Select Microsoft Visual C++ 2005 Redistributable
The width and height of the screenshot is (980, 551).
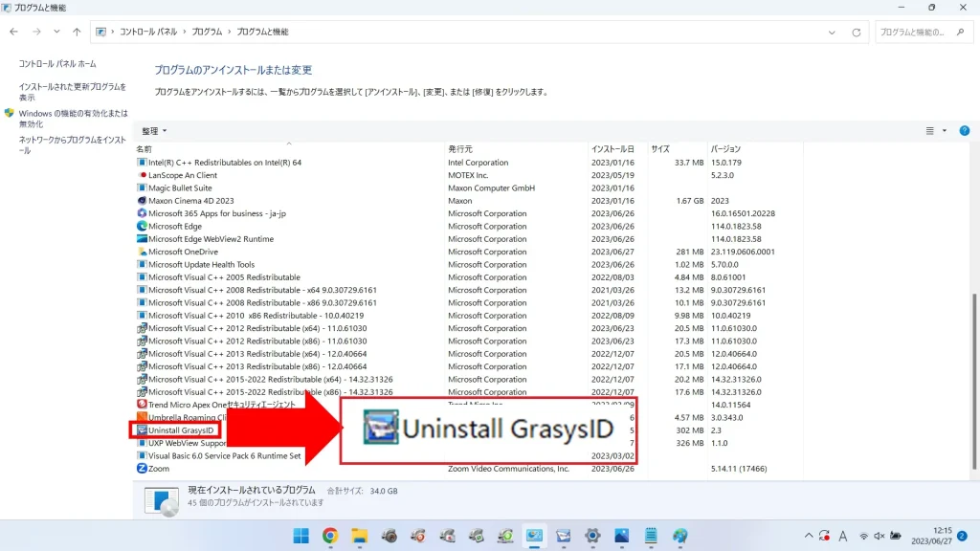224,277
